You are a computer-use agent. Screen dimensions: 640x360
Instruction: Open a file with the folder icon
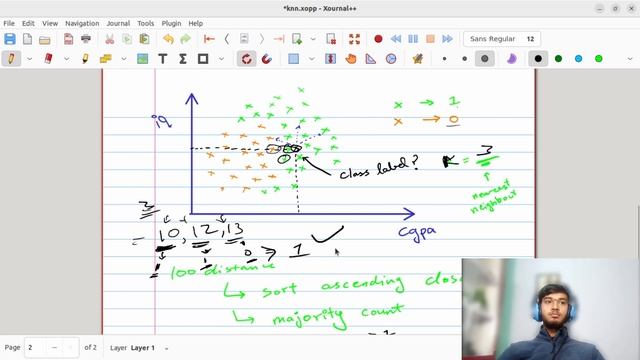pos(45,39)
